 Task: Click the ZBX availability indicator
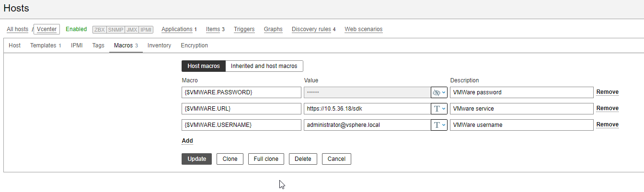(100, 30)
